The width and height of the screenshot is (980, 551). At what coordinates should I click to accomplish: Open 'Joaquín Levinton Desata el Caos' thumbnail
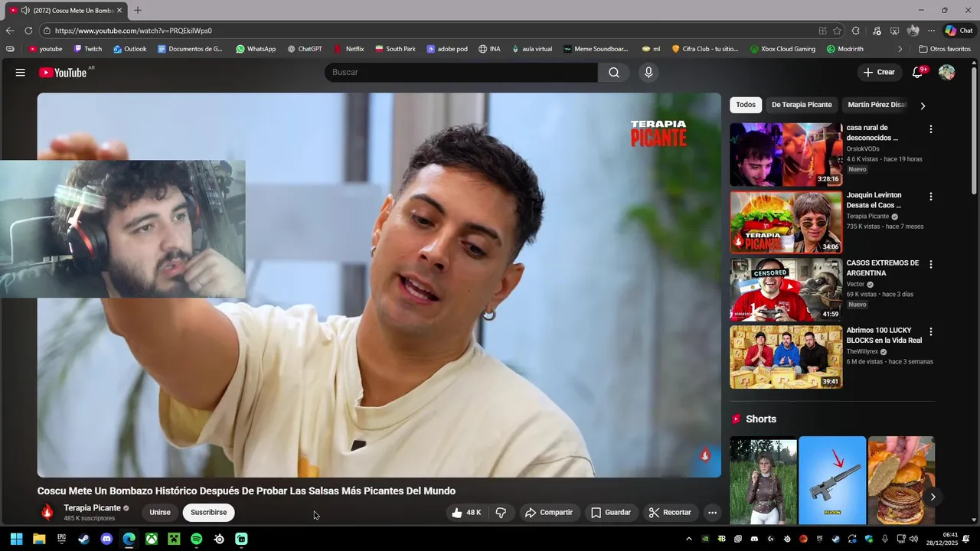click(x=786, y=222)
